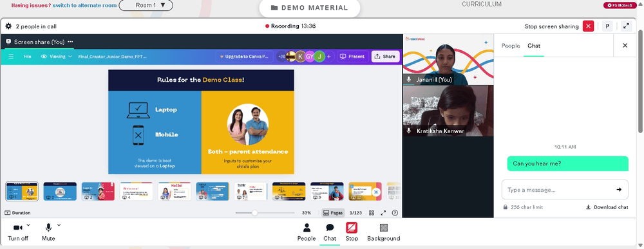Viewport: 644px width, 249px height.
Task: Expand microphone options chevron
Action: 59,225
